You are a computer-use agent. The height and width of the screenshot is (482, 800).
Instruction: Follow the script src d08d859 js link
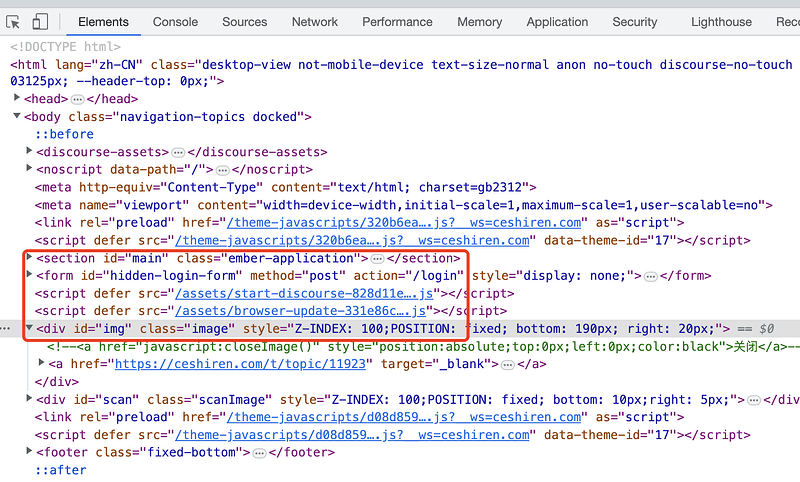tap(353, 435)
